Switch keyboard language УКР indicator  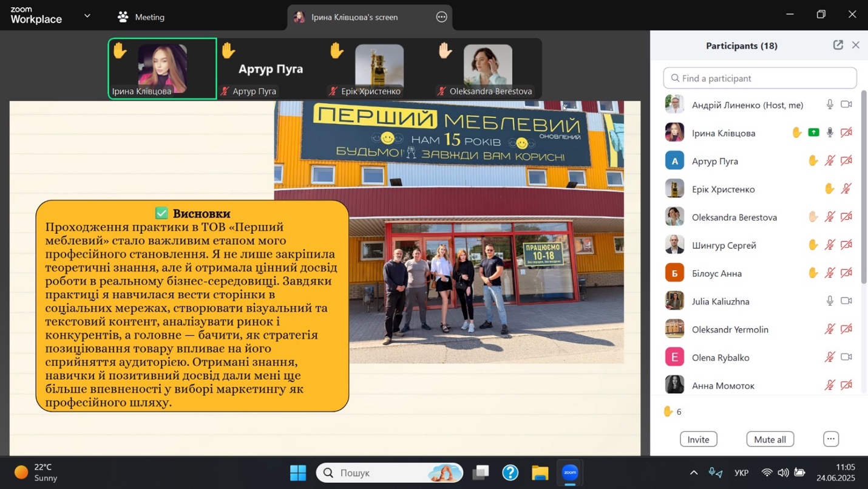click(741, 473)
